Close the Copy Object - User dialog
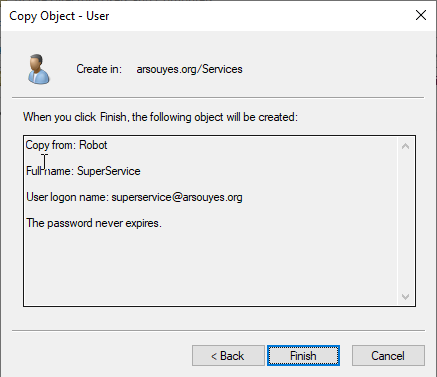 click(x=421, y=15)
